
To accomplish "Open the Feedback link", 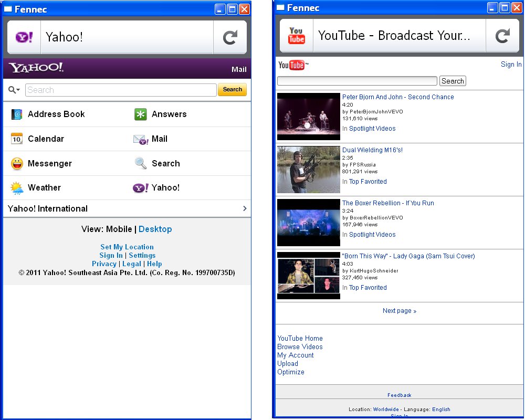I will pos(400,395).
